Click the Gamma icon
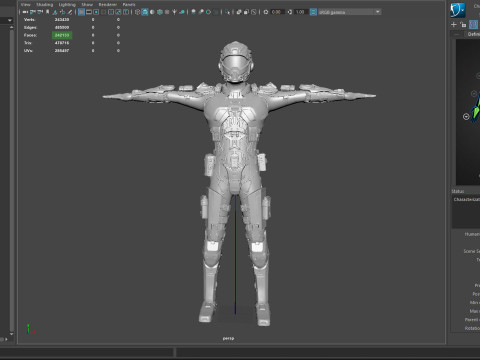 290,12
